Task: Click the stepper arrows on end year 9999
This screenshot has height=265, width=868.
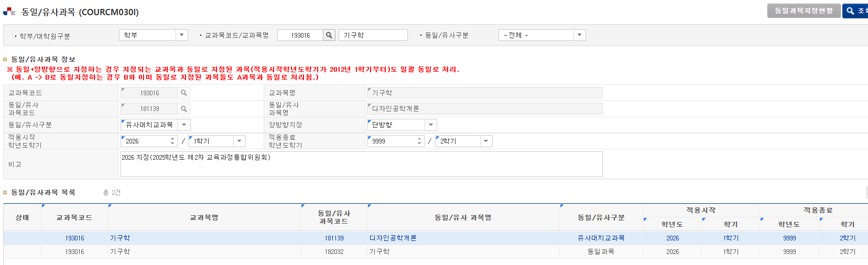Action: (419, 141)
